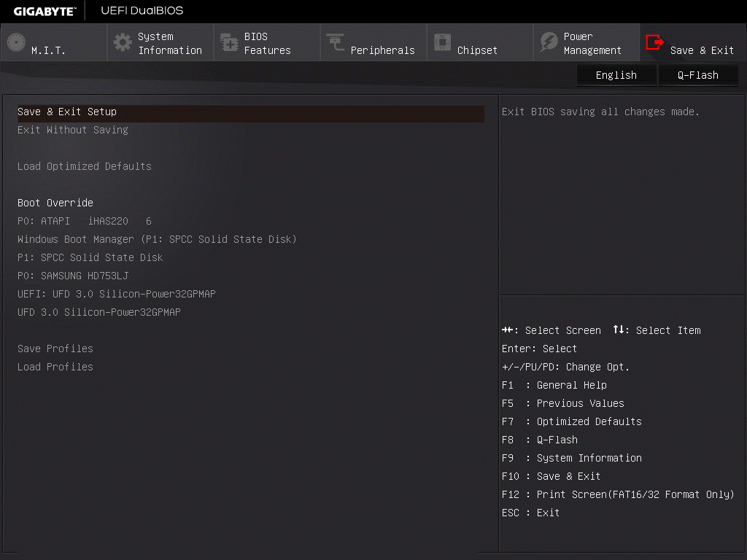Boot from P0: ATAPI iHAS220 6 drive

coord(85,221)
